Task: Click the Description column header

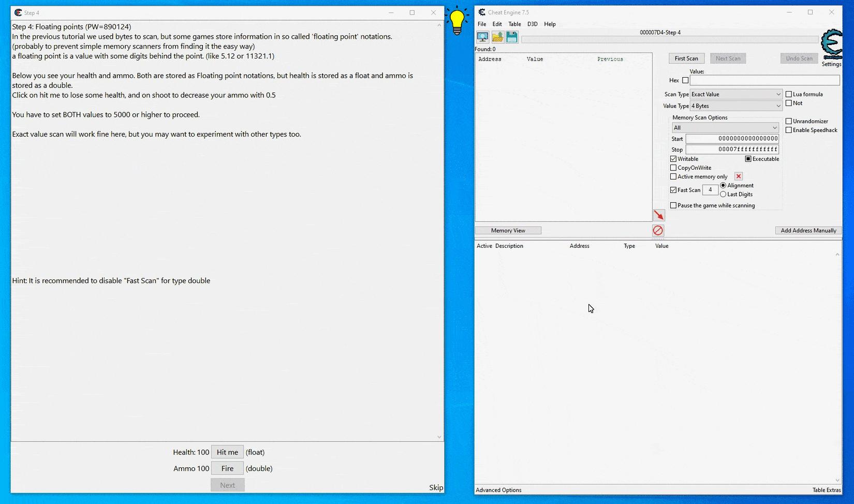Action: tap(509, 246)
